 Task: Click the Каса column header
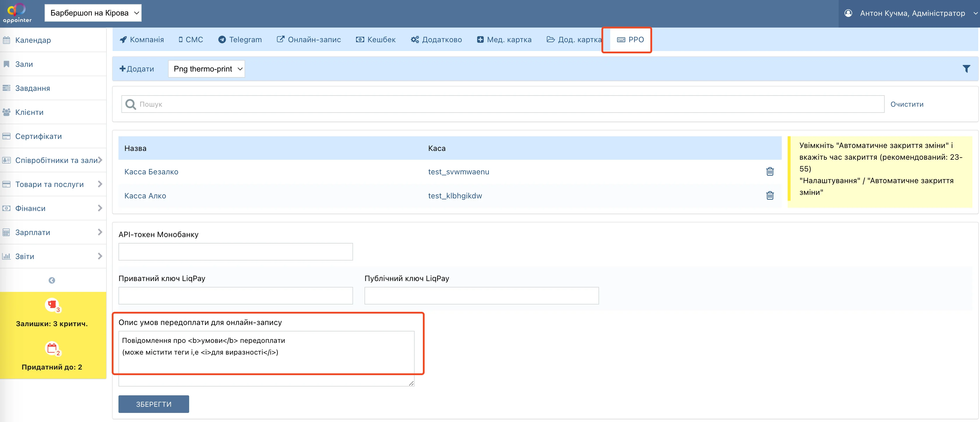tap(436, 148)
